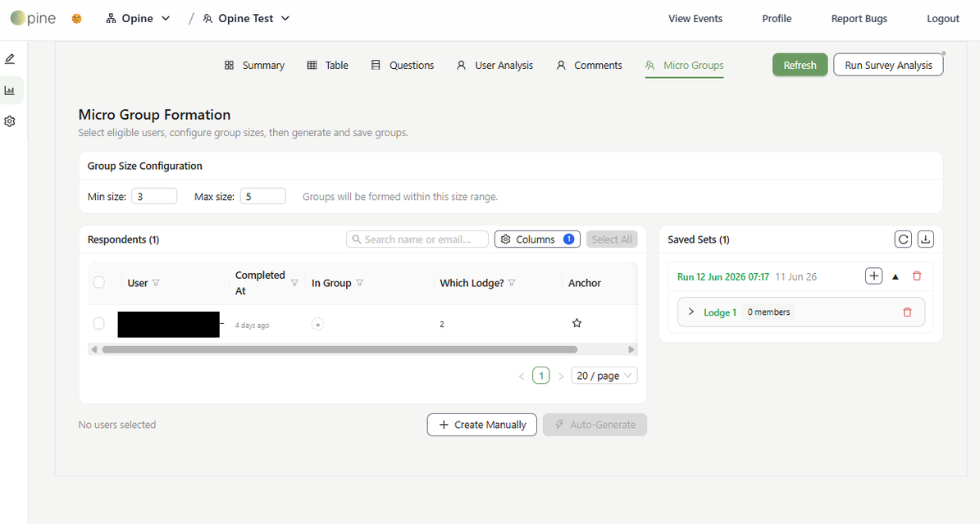
Task: Mark respondent as anchor with star icon
Action: pyautogui.click(x=577, y=323)
